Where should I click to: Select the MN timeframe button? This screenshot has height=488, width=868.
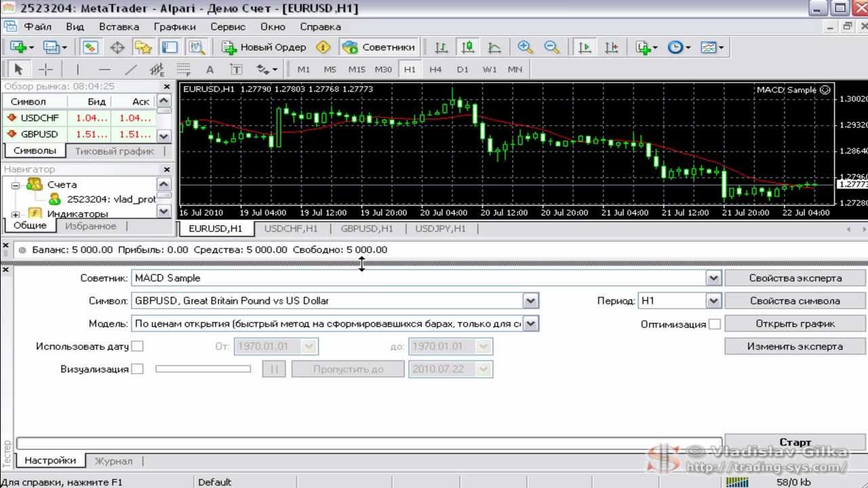515,69
